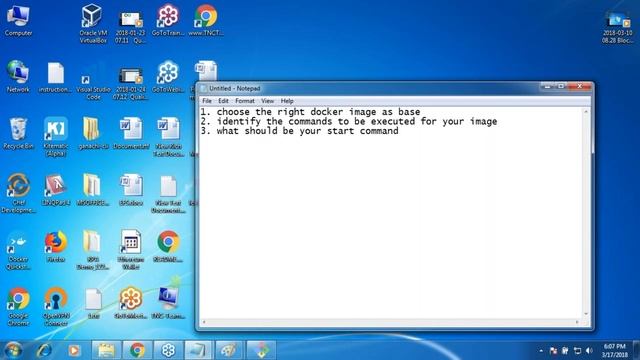640x360 pixels.
Task: Select the Docker Quickstart Terminal shortcut
Action: [x=18, y=250]
